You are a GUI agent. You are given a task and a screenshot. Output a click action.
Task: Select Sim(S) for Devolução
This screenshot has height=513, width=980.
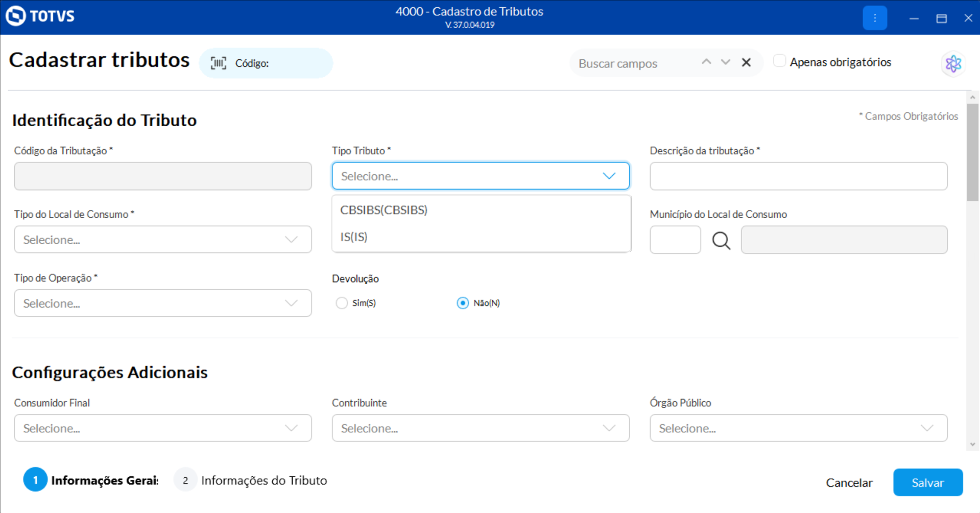(x=342, y=303)
